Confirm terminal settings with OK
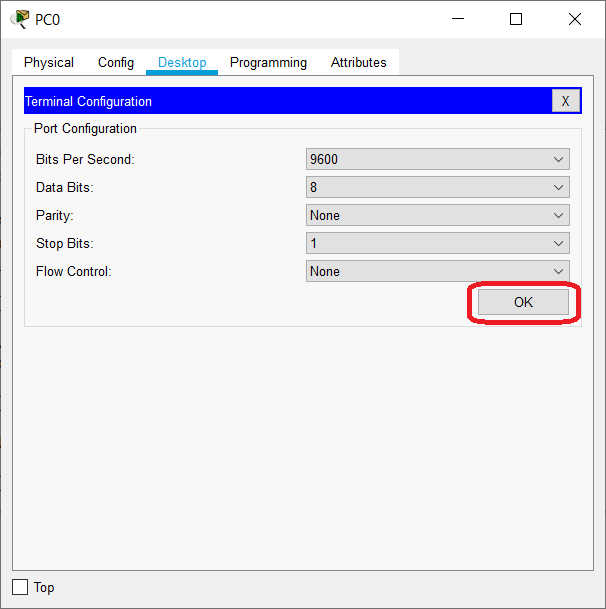 [x=523, y=302]
